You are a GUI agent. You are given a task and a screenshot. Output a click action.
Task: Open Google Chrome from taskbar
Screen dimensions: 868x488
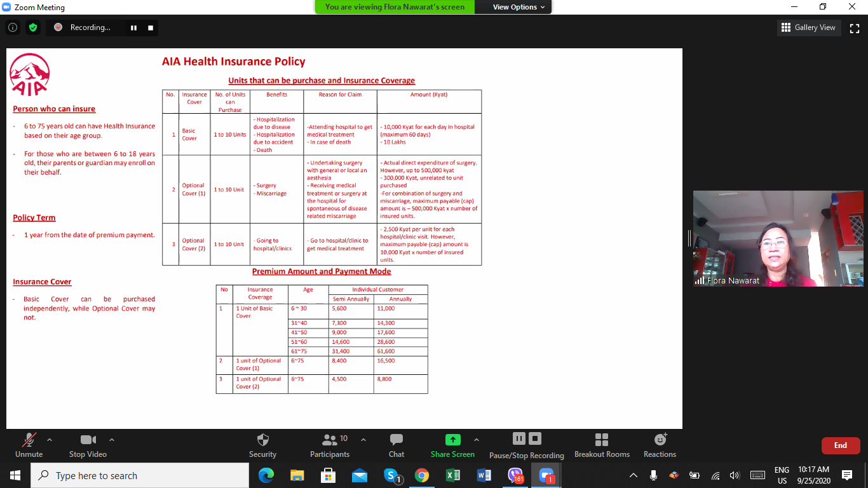[x=422, y=475]
